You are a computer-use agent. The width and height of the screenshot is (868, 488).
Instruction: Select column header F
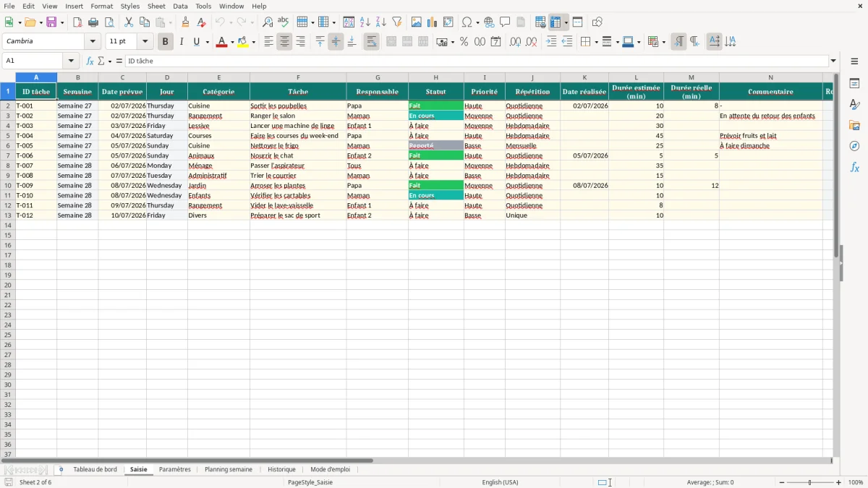tap(298, 77)
